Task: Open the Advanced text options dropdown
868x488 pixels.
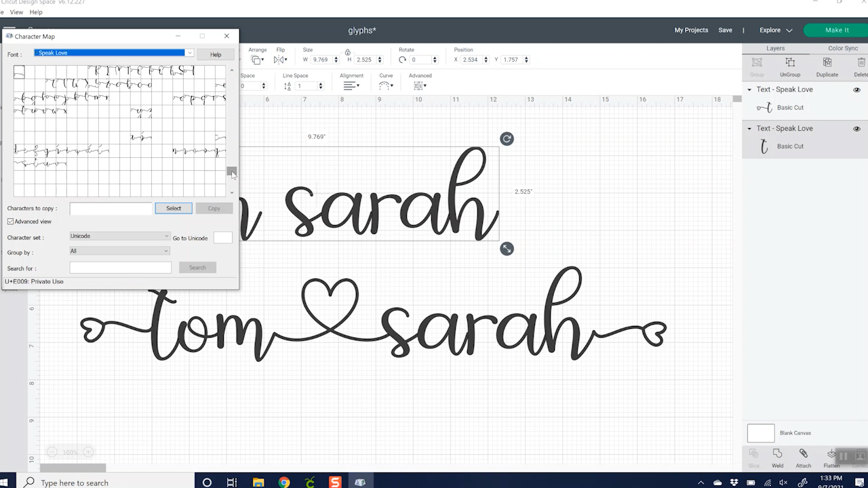Action: (419, 86)
